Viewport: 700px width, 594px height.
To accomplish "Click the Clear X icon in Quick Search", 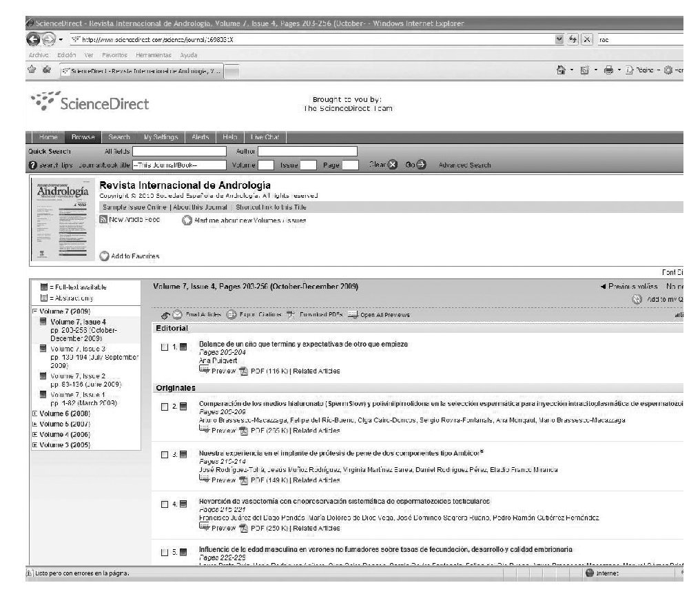I will (x=393, y=165).
